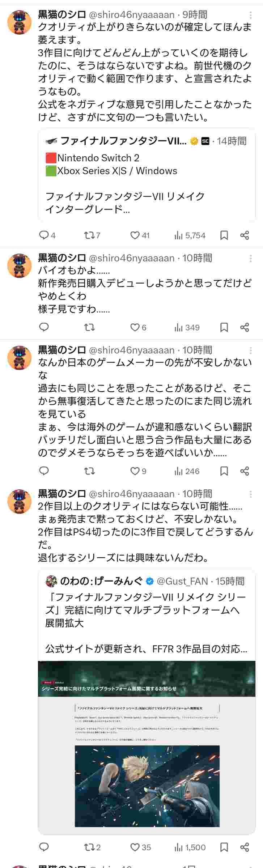This screenshot has width=263, height=868.
Task: Reply to the tweet with 349 views
Action: pos(44,327)
